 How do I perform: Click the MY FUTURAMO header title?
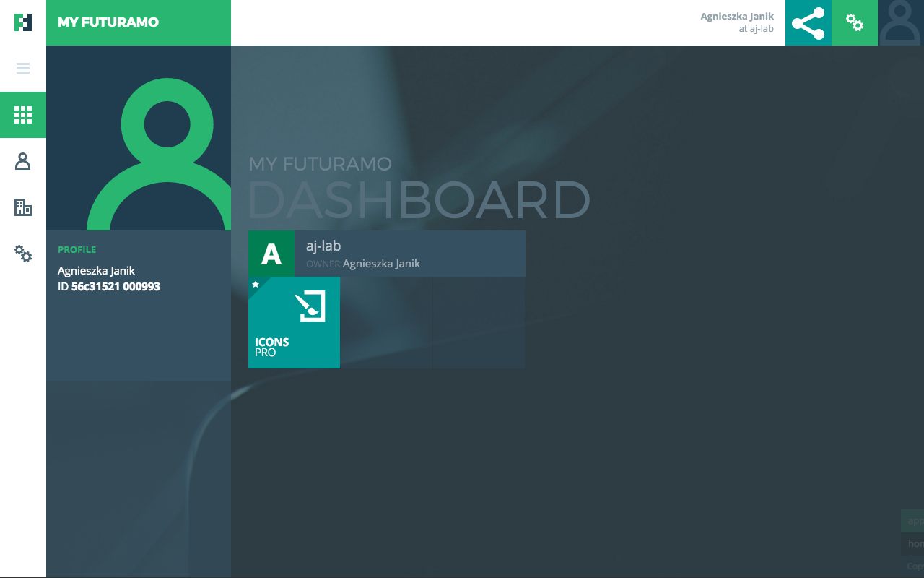[x=108, y=22]
